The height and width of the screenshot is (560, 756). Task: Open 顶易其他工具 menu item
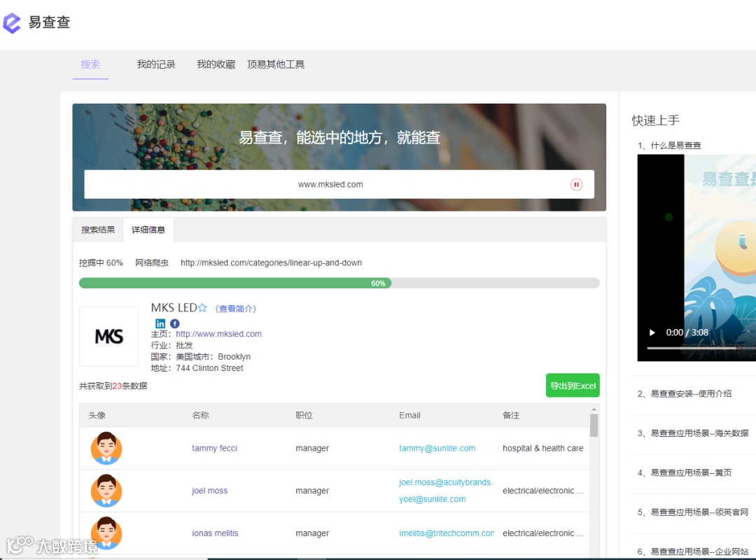coord(276,64)
